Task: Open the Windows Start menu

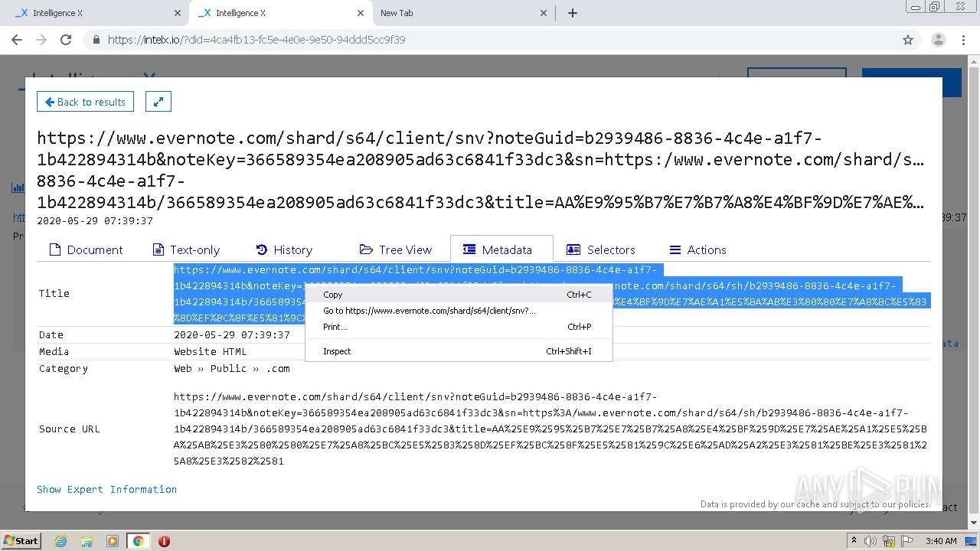Action: [21, 540]
